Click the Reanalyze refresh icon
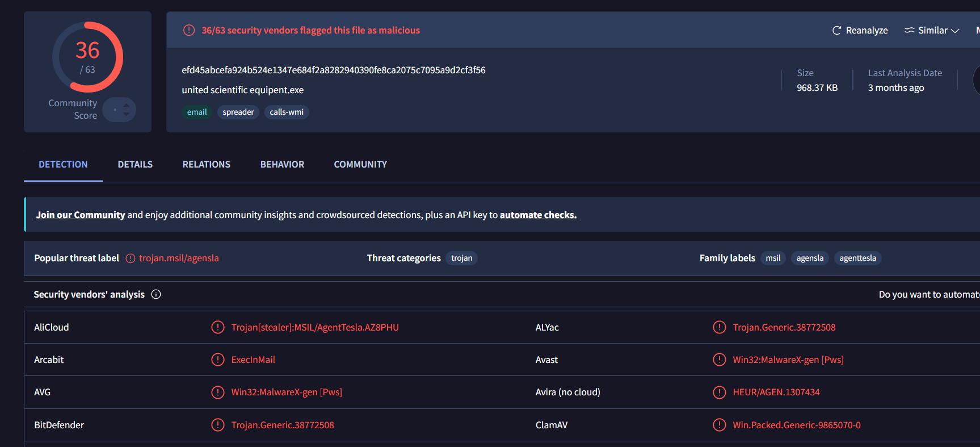Image resolution: width=980 pixels, height=447 pixels. [836, 31]
